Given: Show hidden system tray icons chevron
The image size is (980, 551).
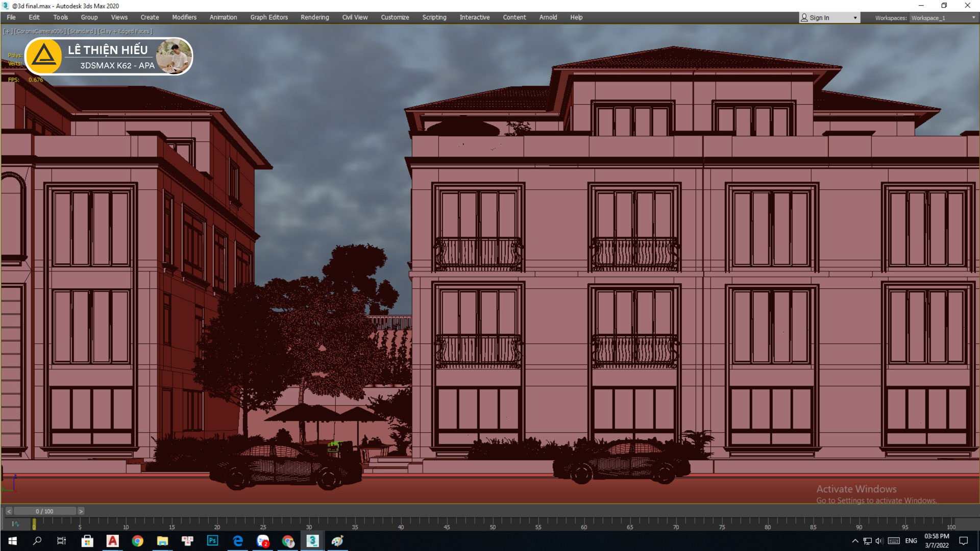Looking at the screenshot, I should (x=855, y=541).
